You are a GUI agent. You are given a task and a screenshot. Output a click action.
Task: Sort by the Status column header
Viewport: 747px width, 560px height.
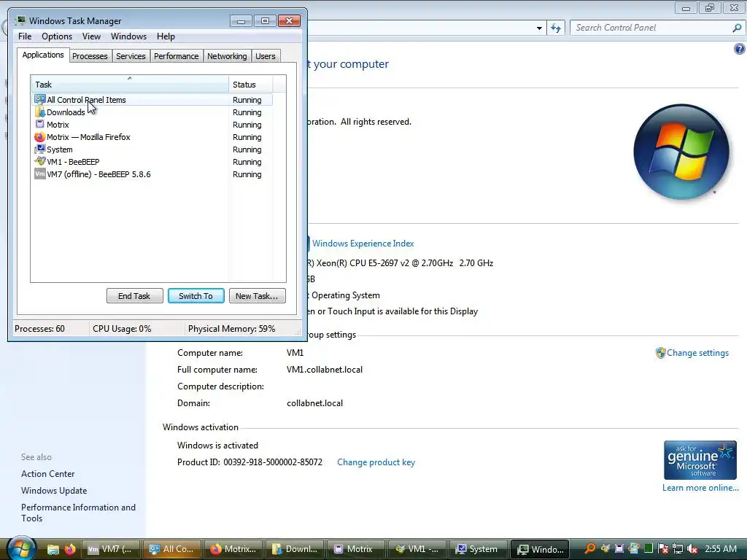tap(251, 85)
